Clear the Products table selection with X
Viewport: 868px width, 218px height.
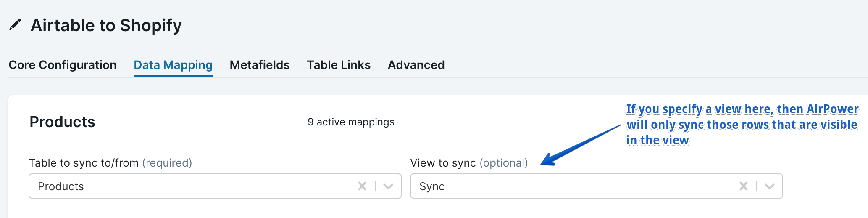point(362,186)
